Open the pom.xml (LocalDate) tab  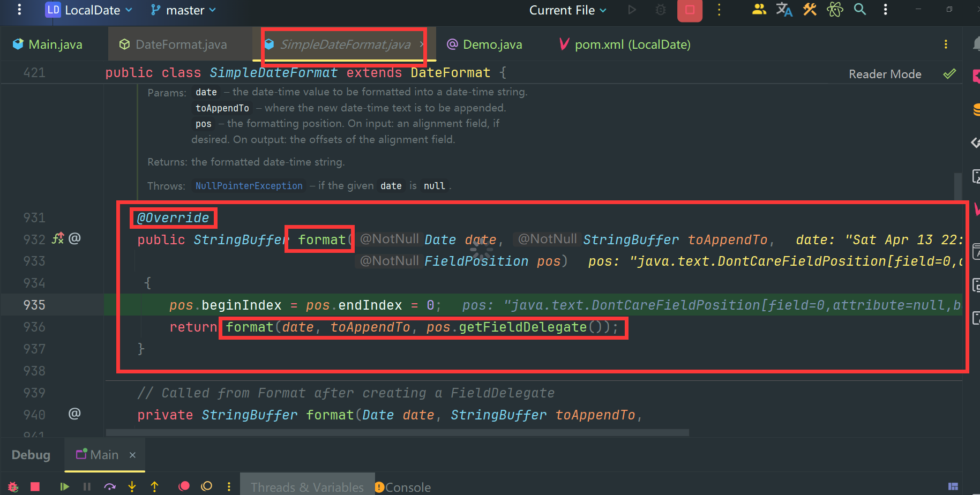tap(625, 44)
